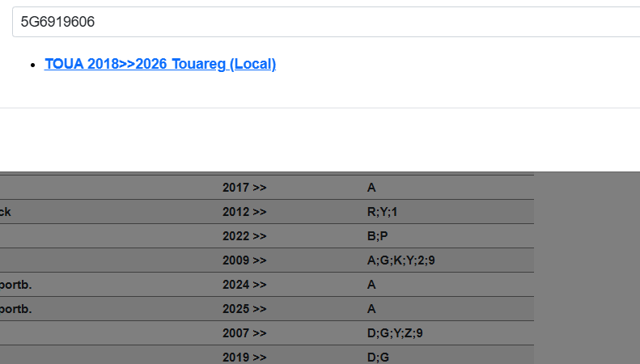640x364 pixels.
Task: Select the 2025 >> year cell
Action: pyautogui.click(x=244, y=309)
